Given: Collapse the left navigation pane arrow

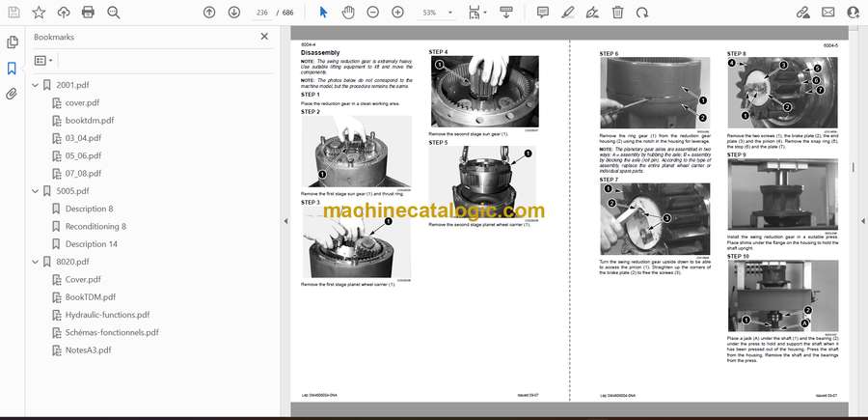Looking at the screenshot, I should pos(285,221).
